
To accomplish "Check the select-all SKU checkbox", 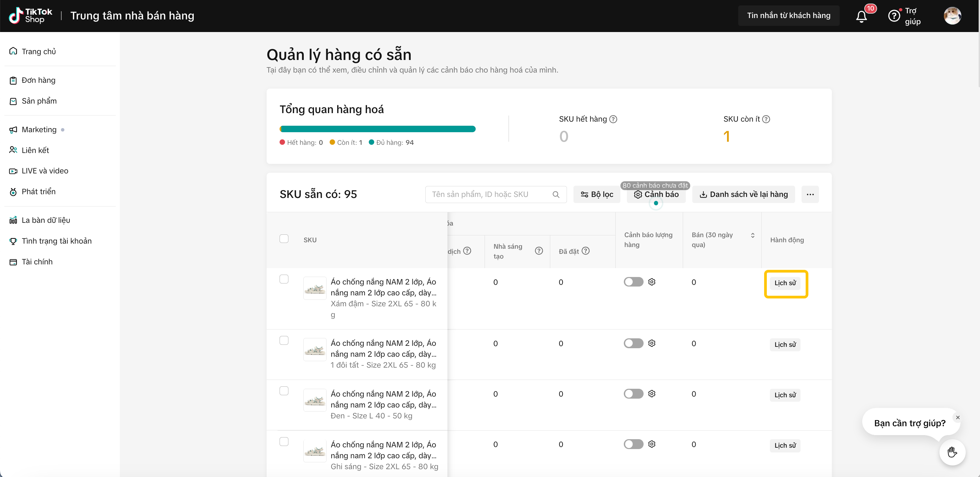I will (284, 239).
